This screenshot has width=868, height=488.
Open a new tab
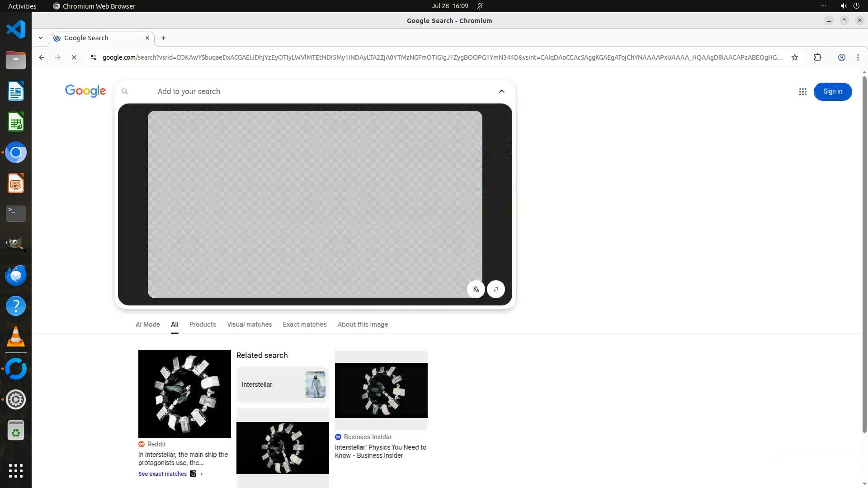[x=164, y=38]
